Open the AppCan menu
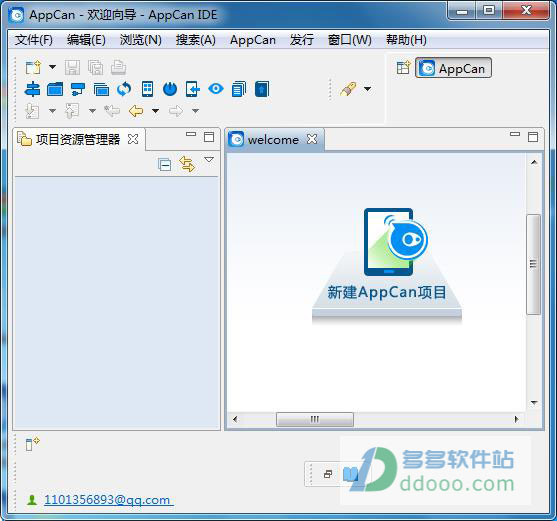Screen dimensions: 557x521 (x=253, y=40)
